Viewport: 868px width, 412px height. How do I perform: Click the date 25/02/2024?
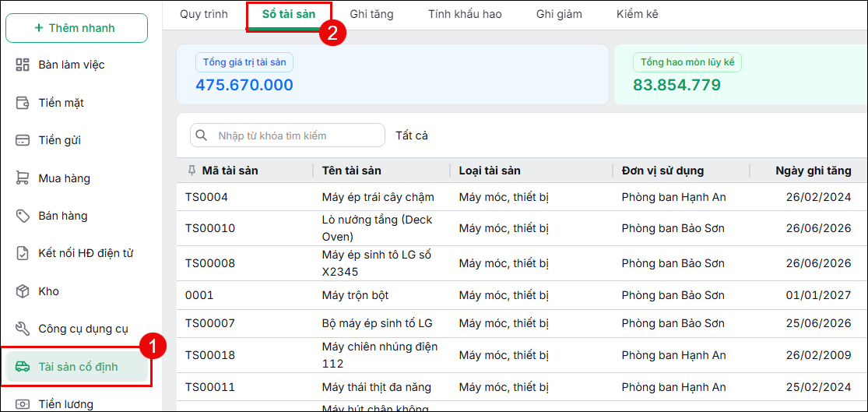819,387
